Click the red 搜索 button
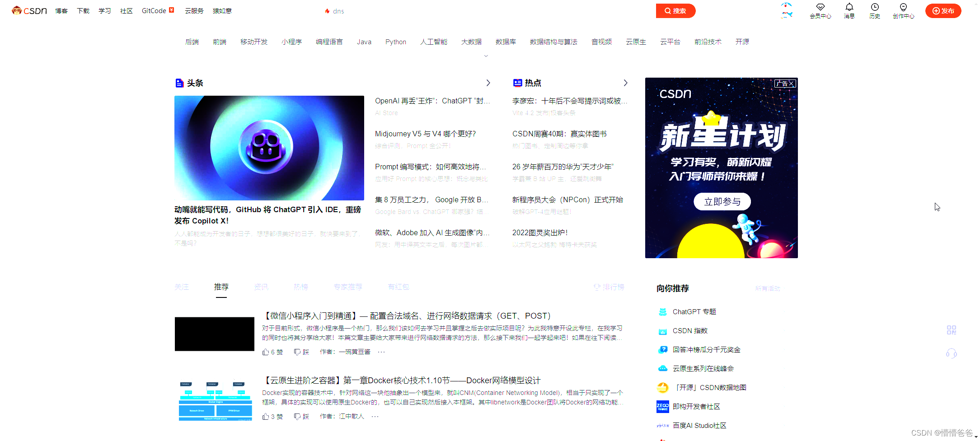 coord(675,11)
